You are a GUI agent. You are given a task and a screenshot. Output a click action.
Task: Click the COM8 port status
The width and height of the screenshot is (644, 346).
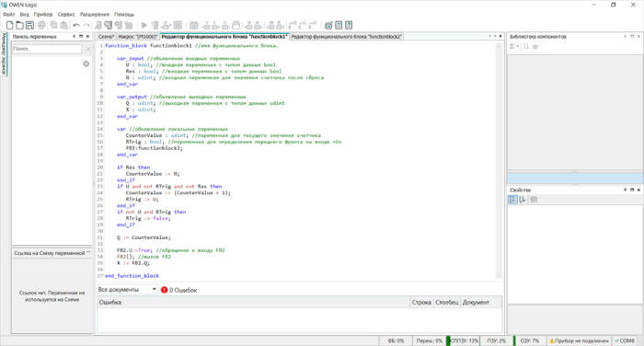point(625,340)
